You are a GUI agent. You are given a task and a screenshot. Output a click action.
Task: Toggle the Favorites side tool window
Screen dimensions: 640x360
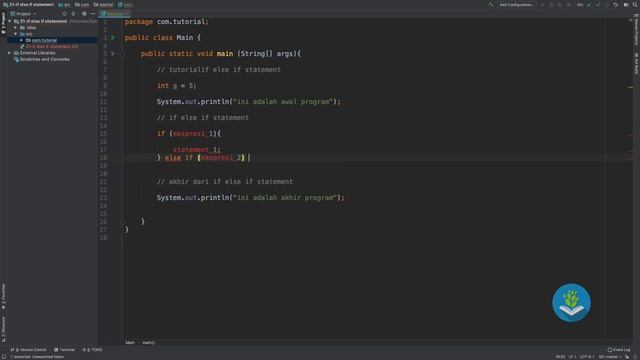[3, 296]
